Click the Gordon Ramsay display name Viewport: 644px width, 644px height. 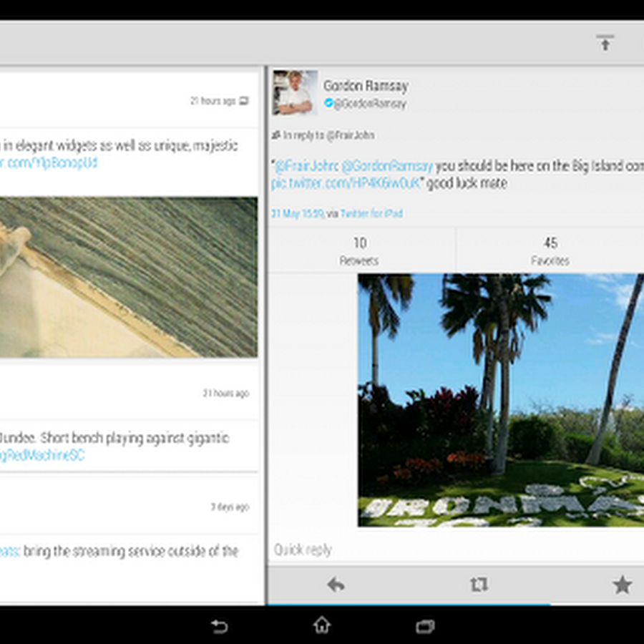(366, 86)
